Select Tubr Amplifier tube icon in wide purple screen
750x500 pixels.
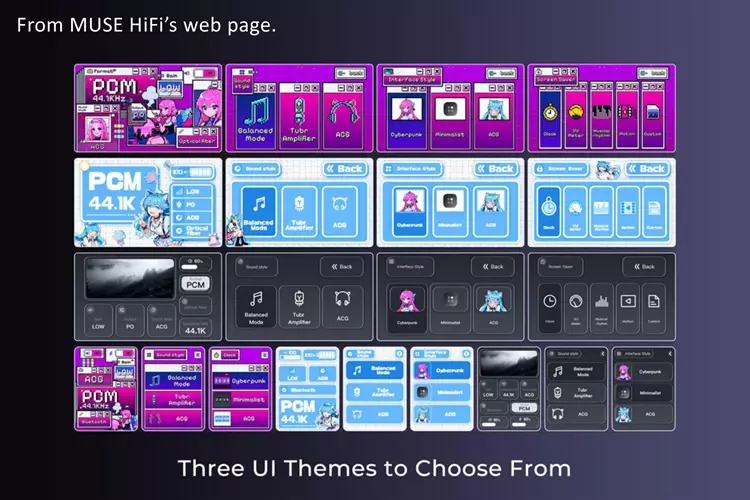(299, 111)
